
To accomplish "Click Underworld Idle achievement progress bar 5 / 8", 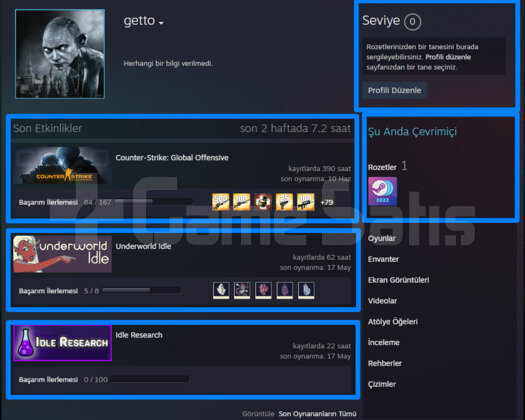I will (x=141, y=290).
